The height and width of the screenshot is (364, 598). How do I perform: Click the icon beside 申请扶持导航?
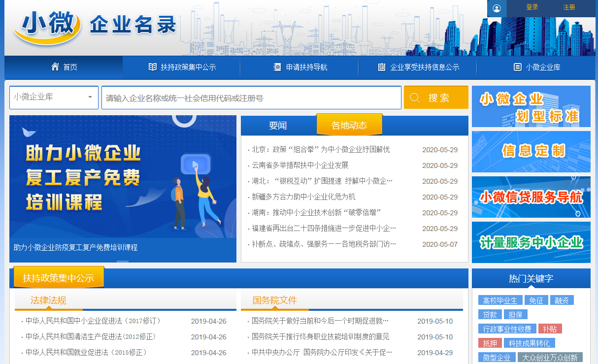277,67
